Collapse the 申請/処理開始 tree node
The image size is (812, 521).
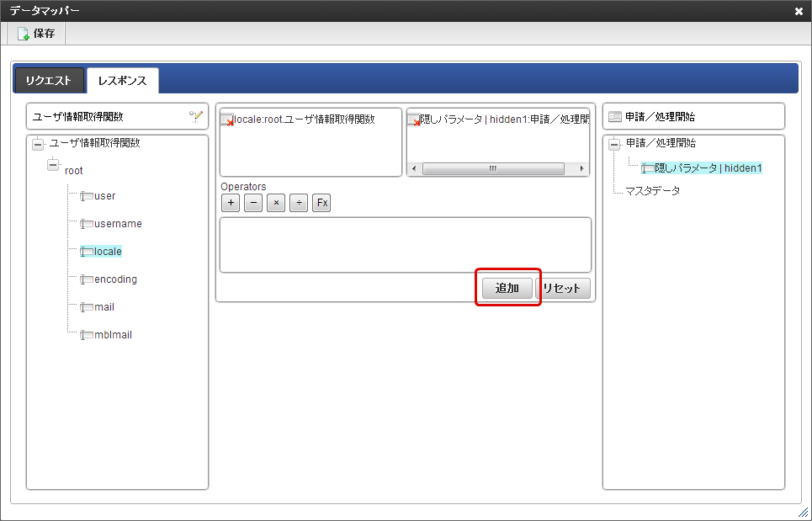pyautogui.click(x=614, y=144)
